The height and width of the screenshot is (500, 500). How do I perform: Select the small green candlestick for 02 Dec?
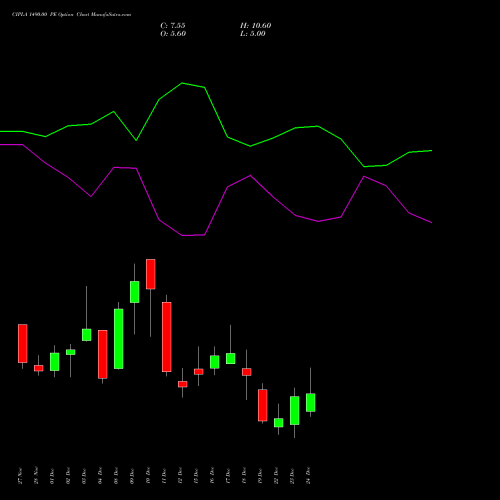71,352
